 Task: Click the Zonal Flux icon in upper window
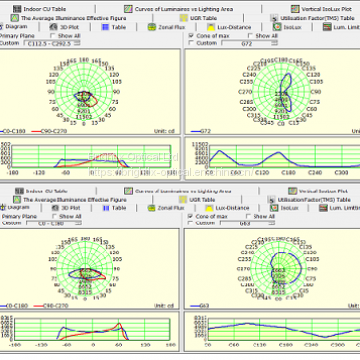pos(152,27)
